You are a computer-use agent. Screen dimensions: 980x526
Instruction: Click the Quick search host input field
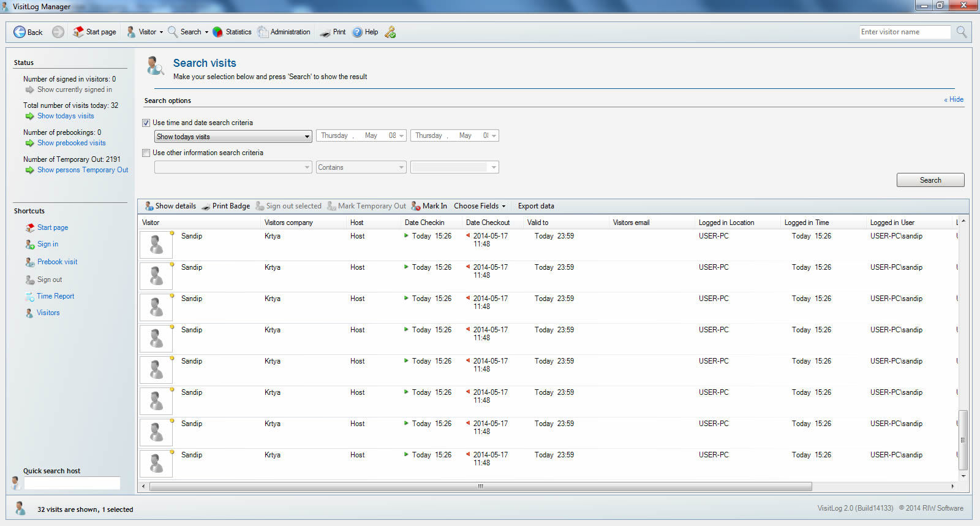tap(72, 483)
